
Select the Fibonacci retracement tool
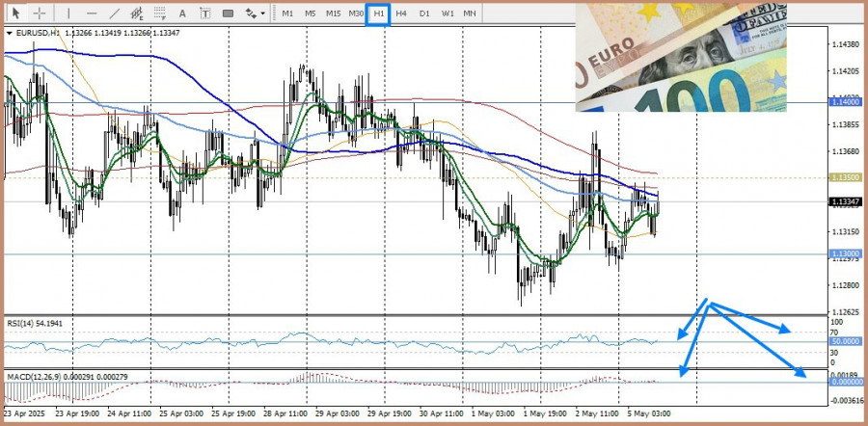pyautogui.click(x=160, y=13)
